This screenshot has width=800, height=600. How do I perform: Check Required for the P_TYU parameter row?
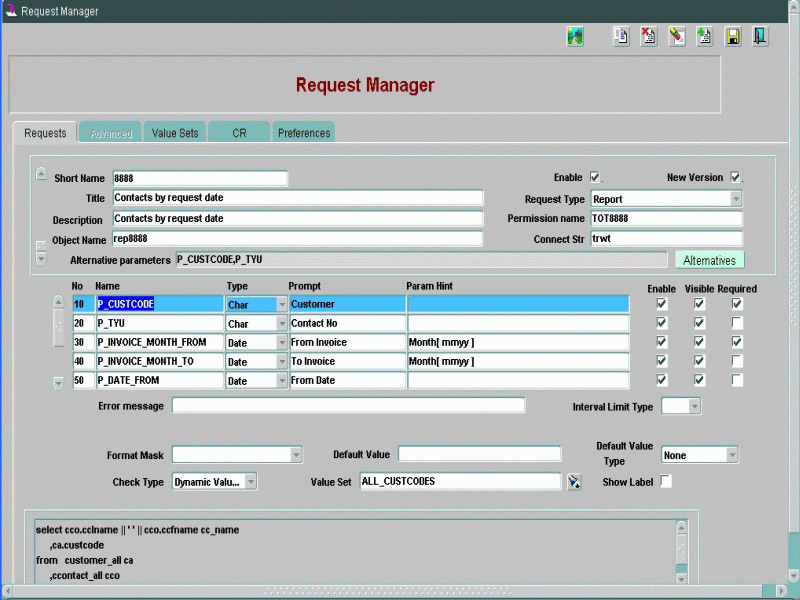tap(737, 323)
